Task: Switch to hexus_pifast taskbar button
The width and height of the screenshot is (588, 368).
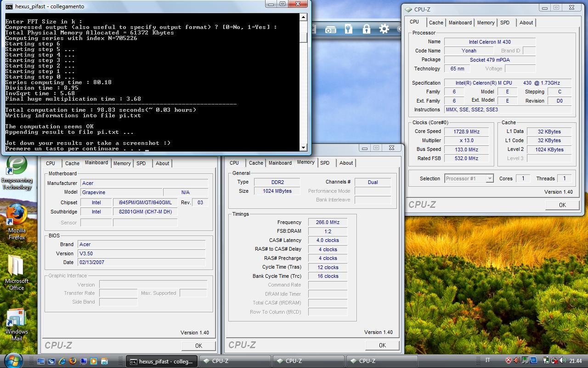Action: point(162,361)
